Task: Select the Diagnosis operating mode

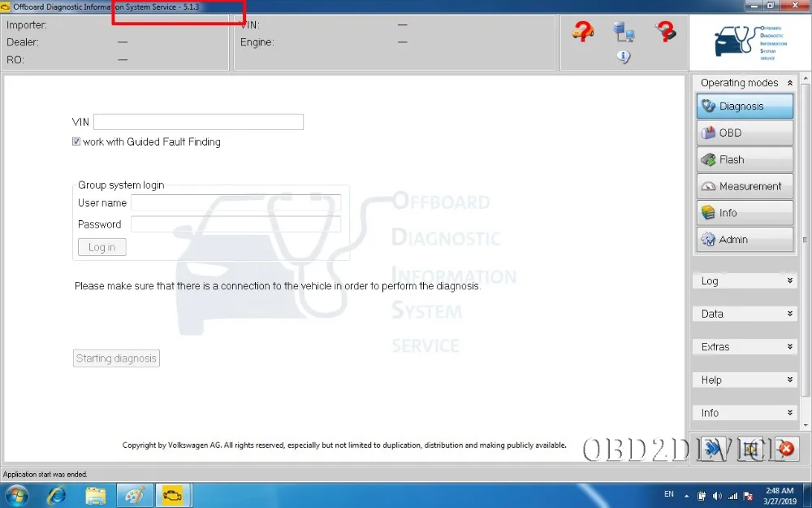Action: point(745,106)
